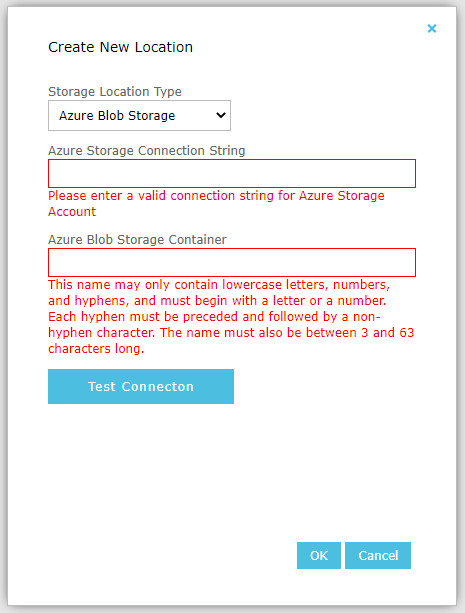The image size is (465, 613).
Task: Click the 'characters long.' error line
Action: [x=96, y=348]
